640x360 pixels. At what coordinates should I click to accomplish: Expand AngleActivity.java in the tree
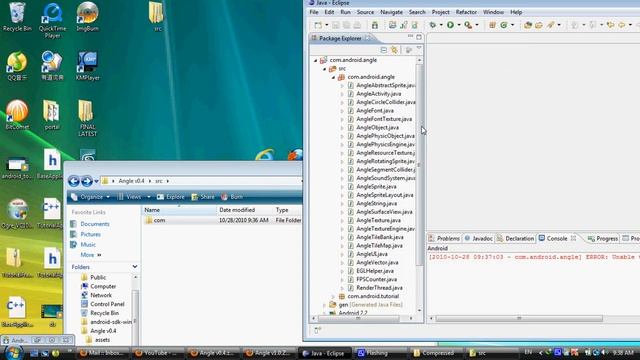342,94
